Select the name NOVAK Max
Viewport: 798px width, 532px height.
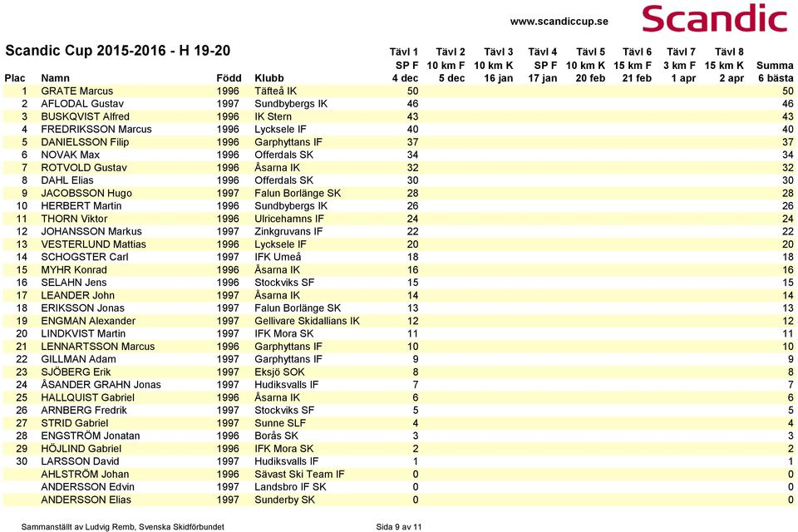70,155
